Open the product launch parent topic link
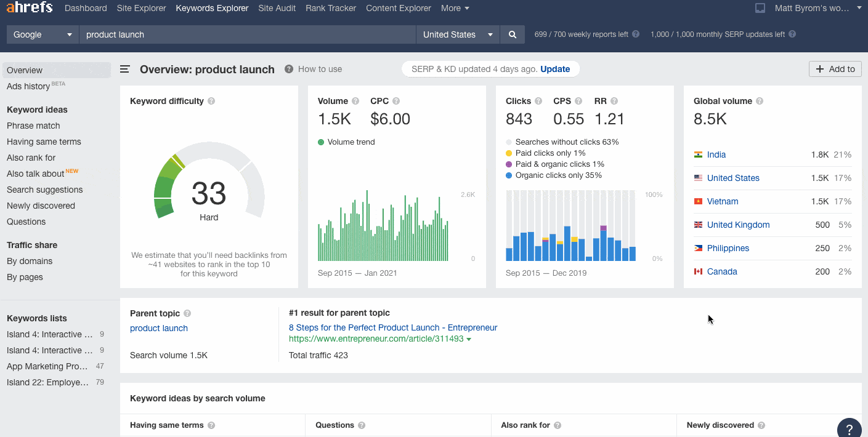 click(159, 328)
